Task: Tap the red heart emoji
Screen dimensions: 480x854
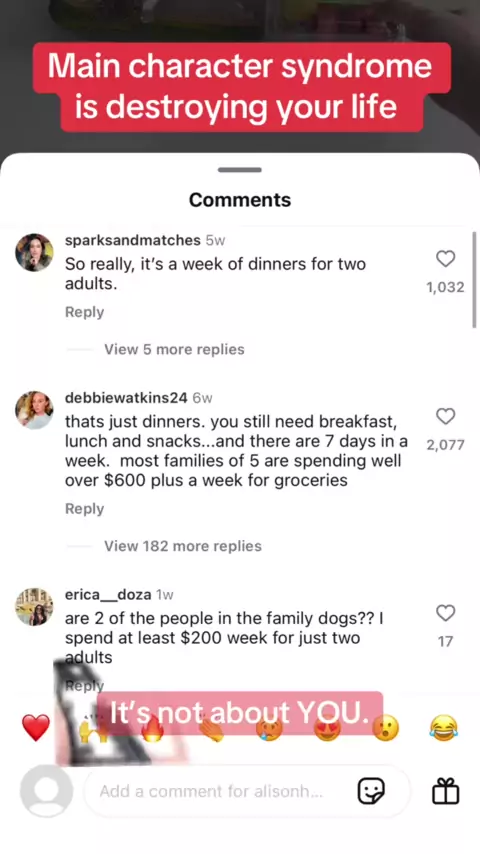Action: tap(36, 728)
